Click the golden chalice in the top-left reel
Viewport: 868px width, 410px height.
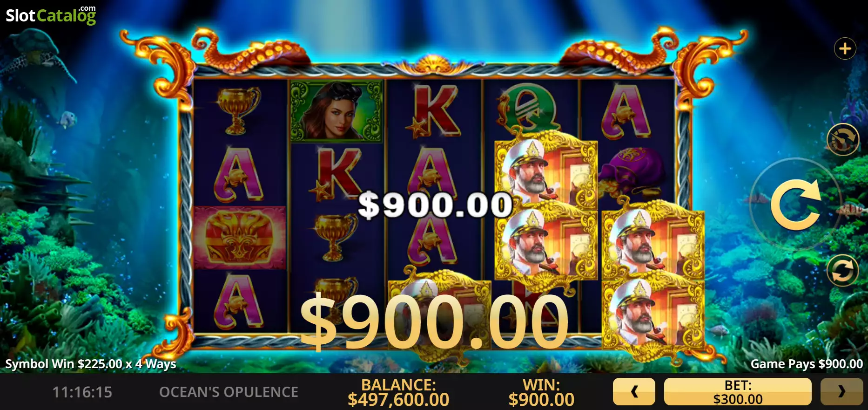(239, 111)
